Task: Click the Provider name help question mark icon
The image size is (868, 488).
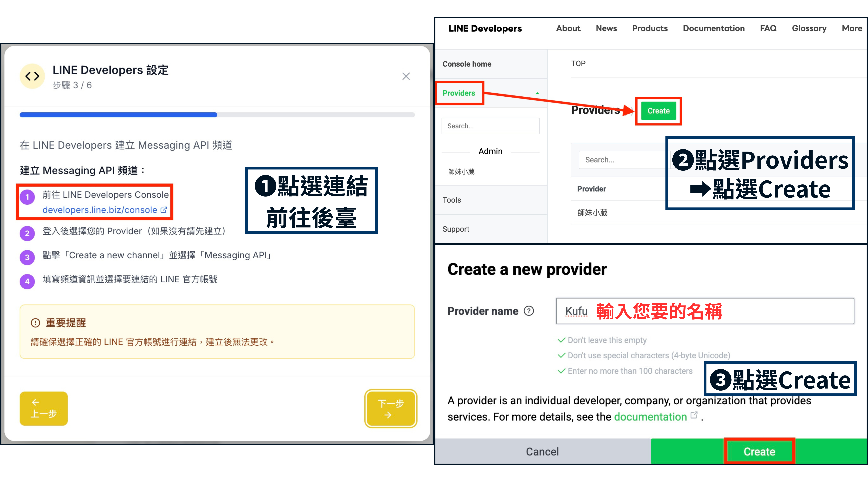Action: (529, 311)
